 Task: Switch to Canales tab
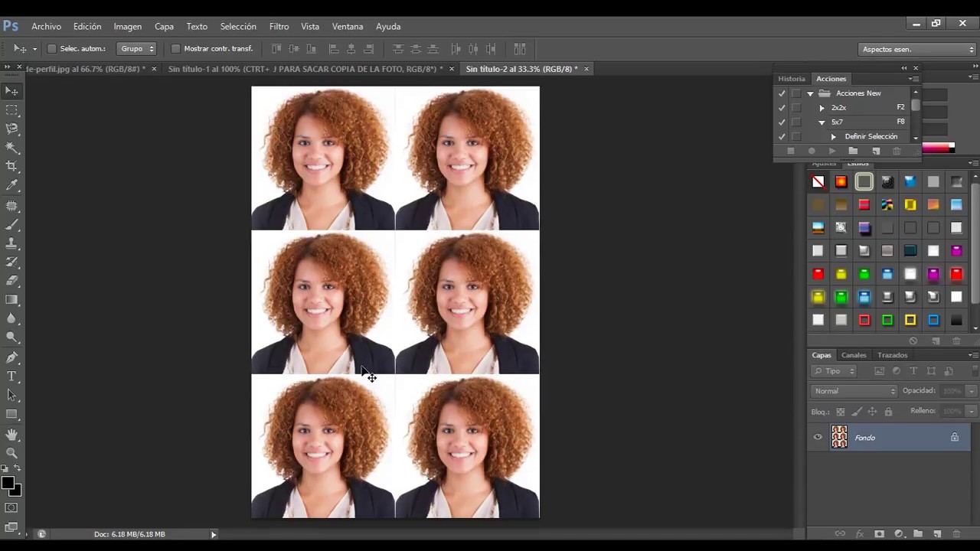pyautogui.click(x=854, y=355)
